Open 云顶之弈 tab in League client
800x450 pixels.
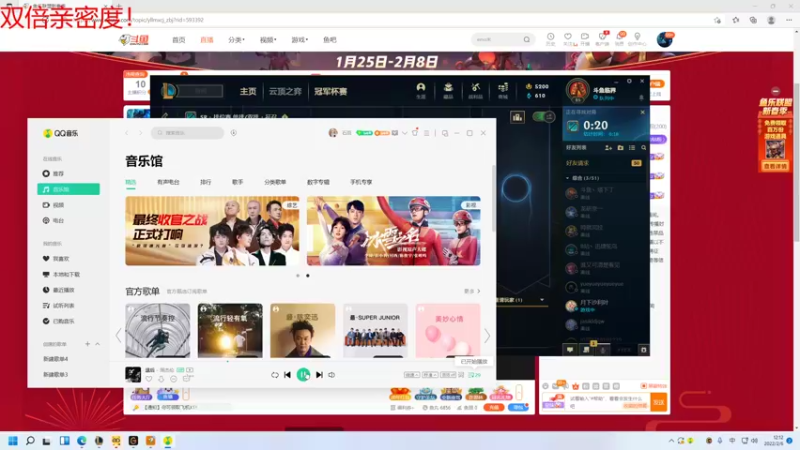click(285, 91)
